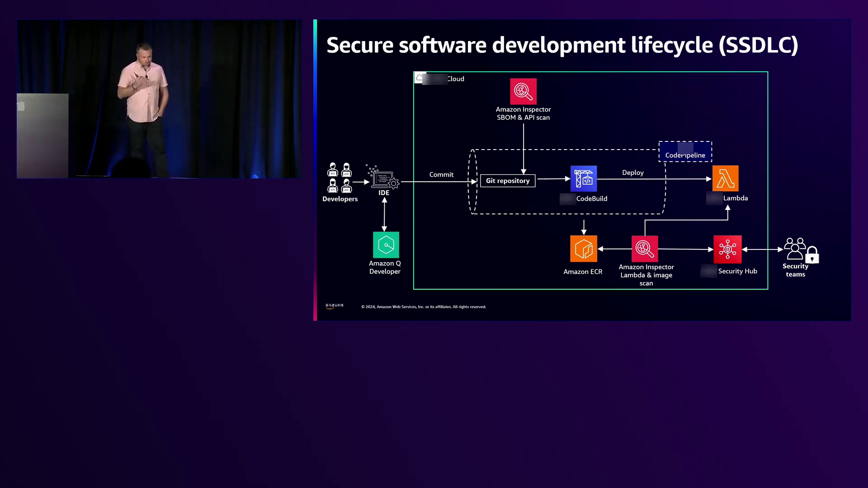Click the 'Amazon Inspector SBOM & API scan' caption
868x488 pixels.
click(524, 113)
